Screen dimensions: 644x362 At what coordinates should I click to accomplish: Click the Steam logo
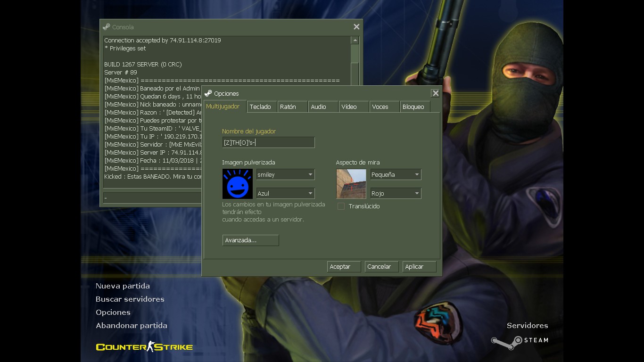520,342
